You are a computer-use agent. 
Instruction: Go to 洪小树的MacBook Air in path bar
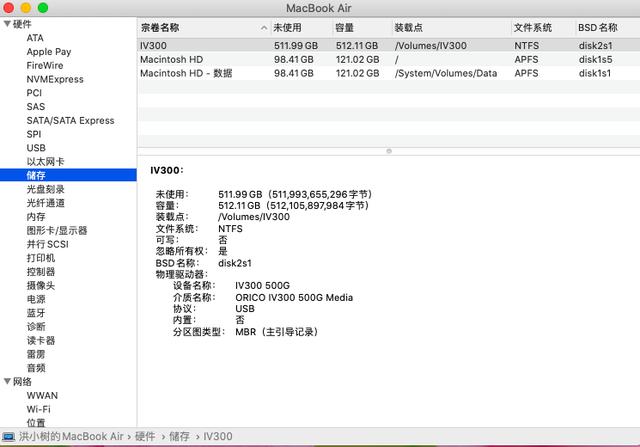click(71, 437)
